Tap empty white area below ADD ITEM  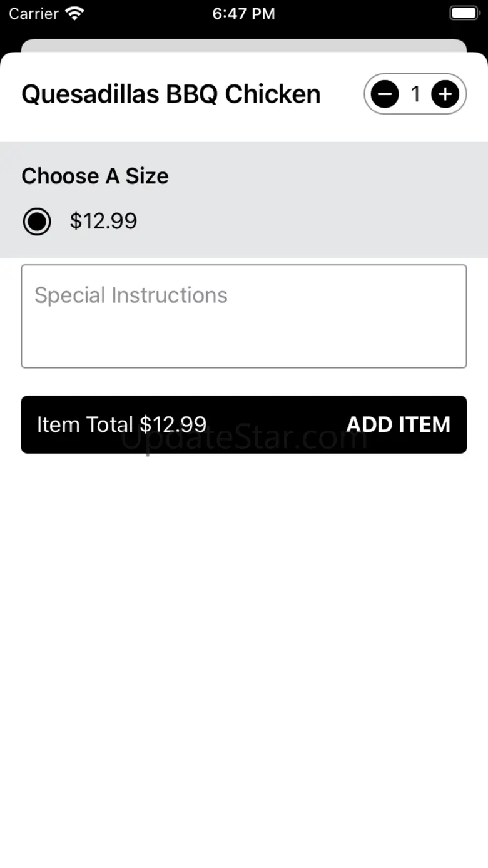pyautogui.click(x=244, y=626)
